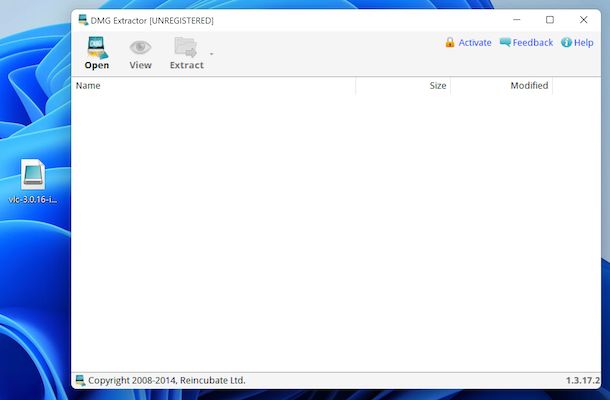
Task: Sort by Size column header
Action: pyautogui.click(x=403, y=86)
